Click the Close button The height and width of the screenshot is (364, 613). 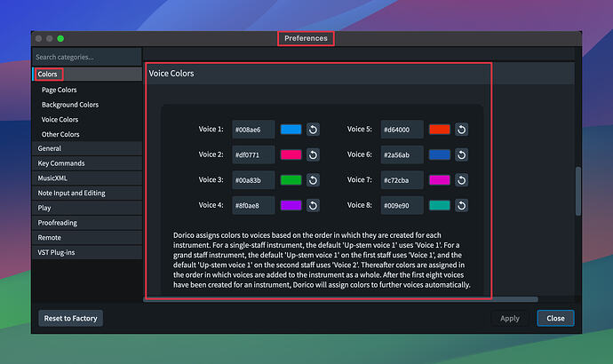click(555, 319)
